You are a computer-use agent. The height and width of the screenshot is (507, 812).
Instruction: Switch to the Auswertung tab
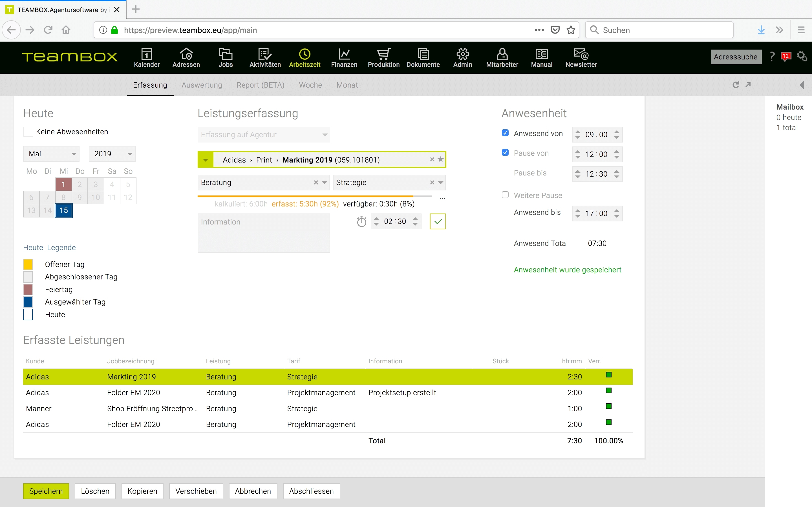point(202,85)
